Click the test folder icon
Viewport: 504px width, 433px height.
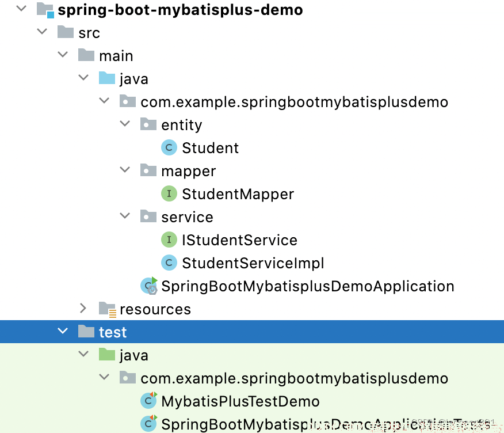point(86,331)
